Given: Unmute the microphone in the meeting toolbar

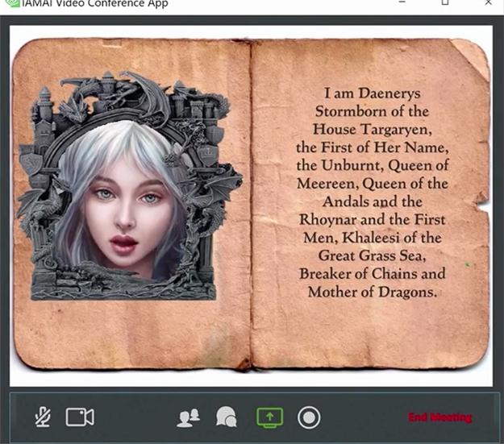Looking at the screenshot, I should 44,417.
